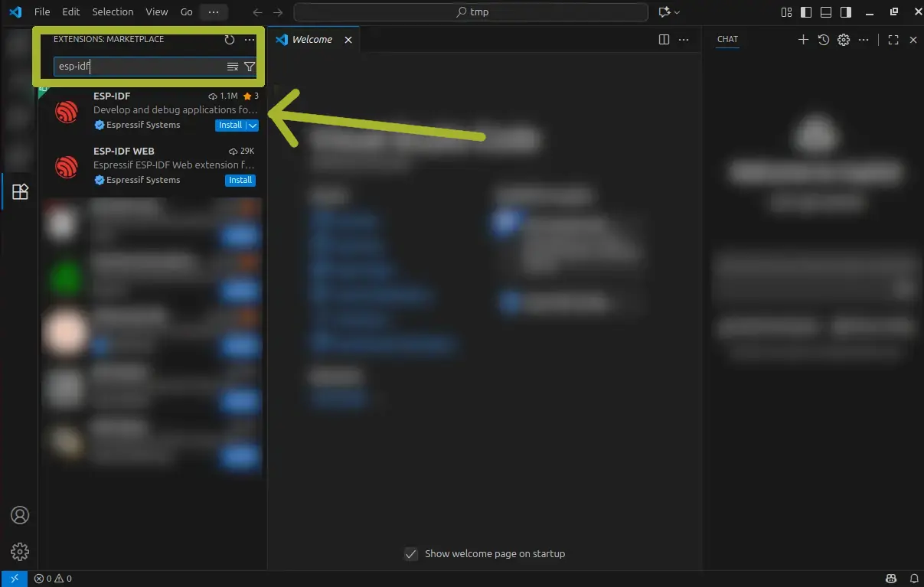Open the filter extensions funnel icon
Screen dimensions: 924x587
tap(250, 67)
